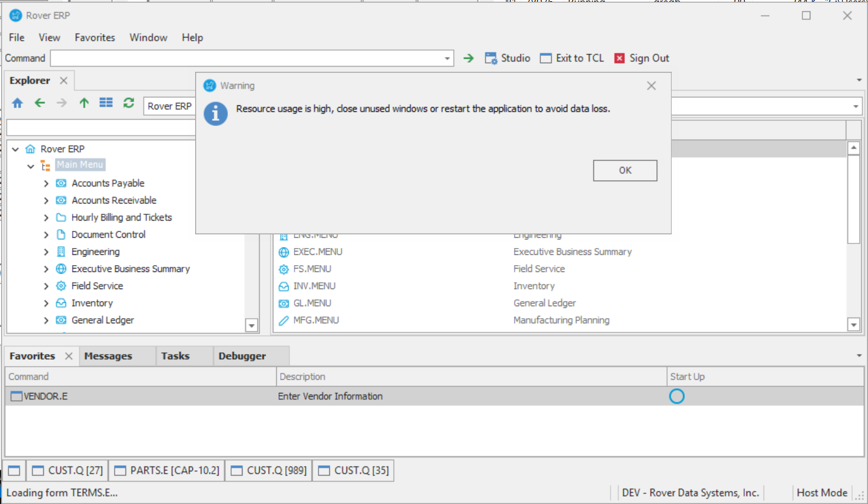Click the Explorer list view icon
The image size is (868, 504).
(106, 103)
